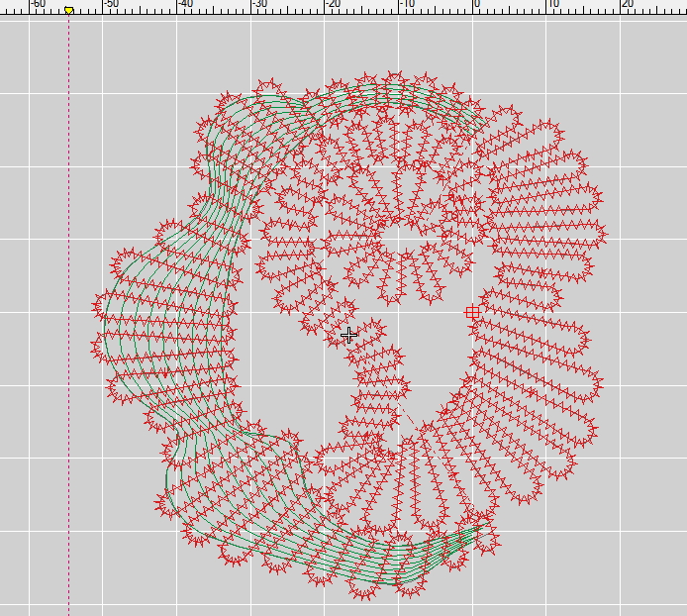This screenshot has height=616, width=687.
Task: Click the -50 label on the ruler
Action: [x=112, y=4]
